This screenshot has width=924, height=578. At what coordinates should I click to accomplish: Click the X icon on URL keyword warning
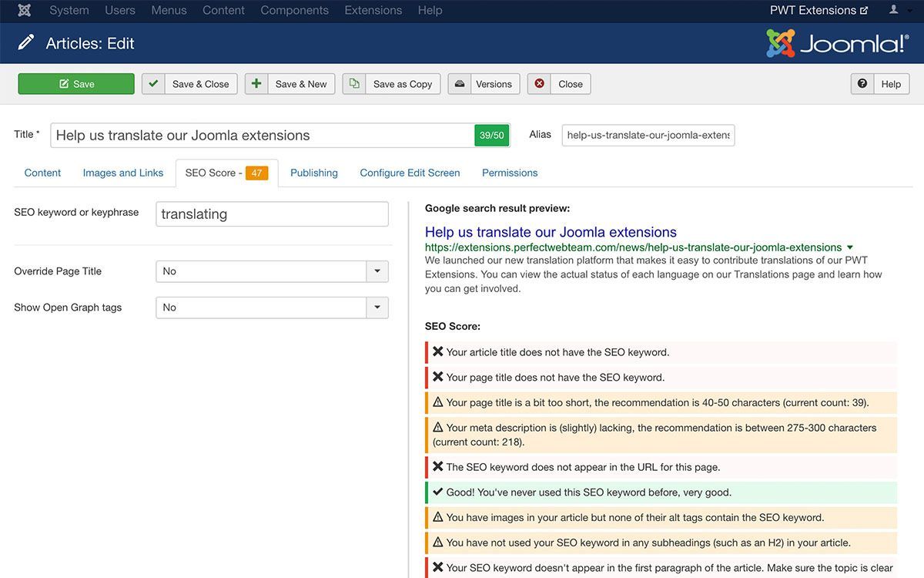(437, 467)
